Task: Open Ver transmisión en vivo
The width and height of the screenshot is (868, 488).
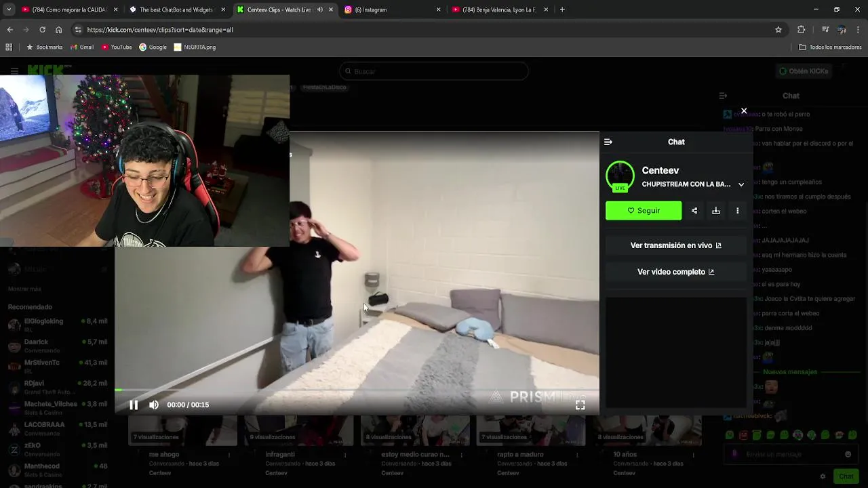Action: pyautogui.click(x=676, y=245)
